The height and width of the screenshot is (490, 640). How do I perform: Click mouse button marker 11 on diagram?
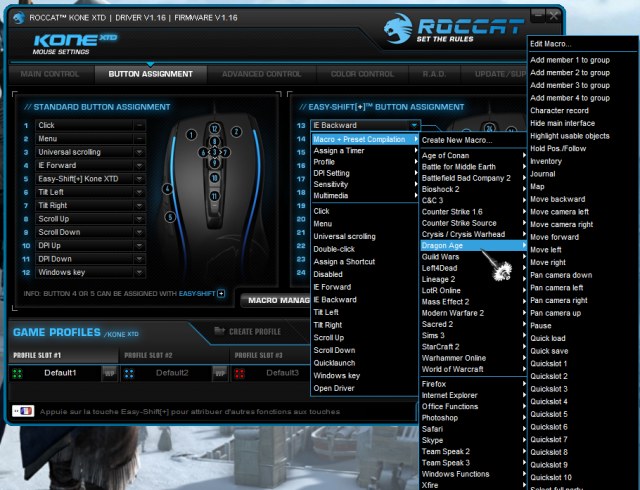(215, 196)
